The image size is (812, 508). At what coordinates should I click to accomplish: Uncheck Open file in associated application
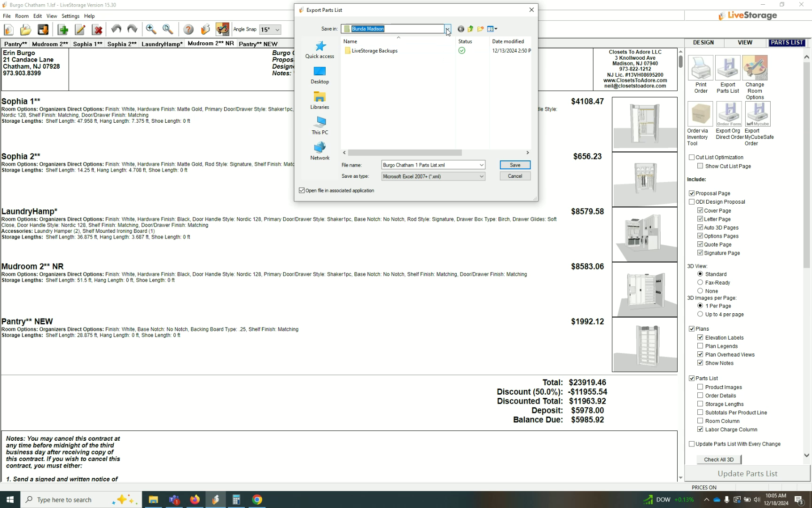coord(302,190)
